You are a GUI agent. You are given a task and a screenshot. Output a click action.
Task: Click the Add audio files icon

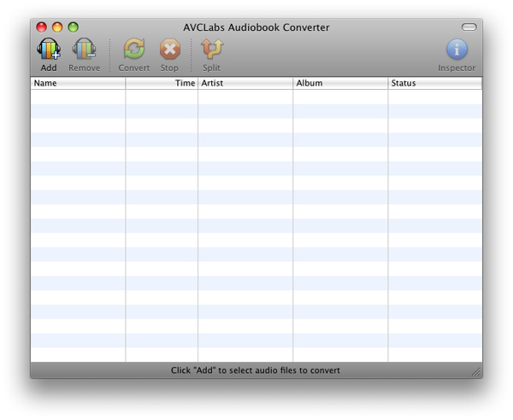[49, 50]
